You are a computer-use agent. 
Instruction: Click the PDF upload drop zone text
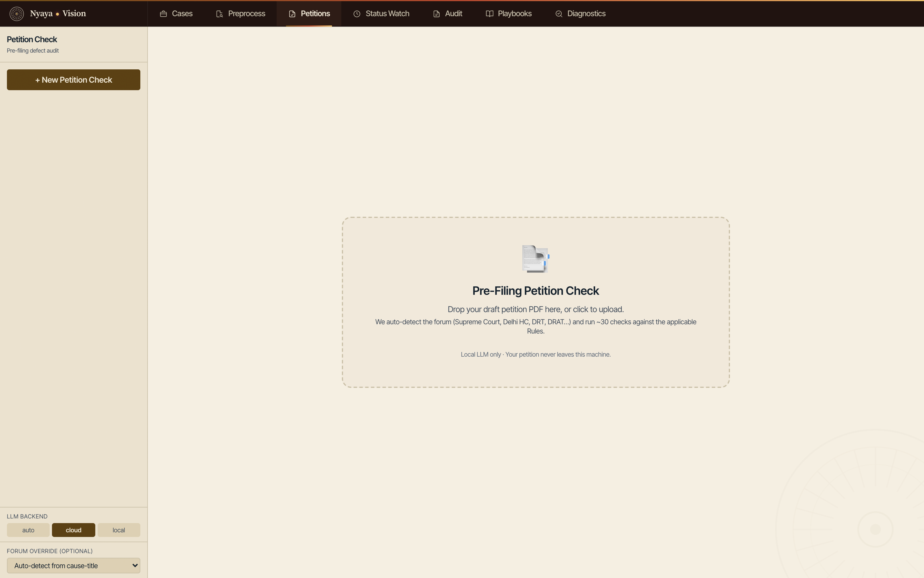[536, 309]
